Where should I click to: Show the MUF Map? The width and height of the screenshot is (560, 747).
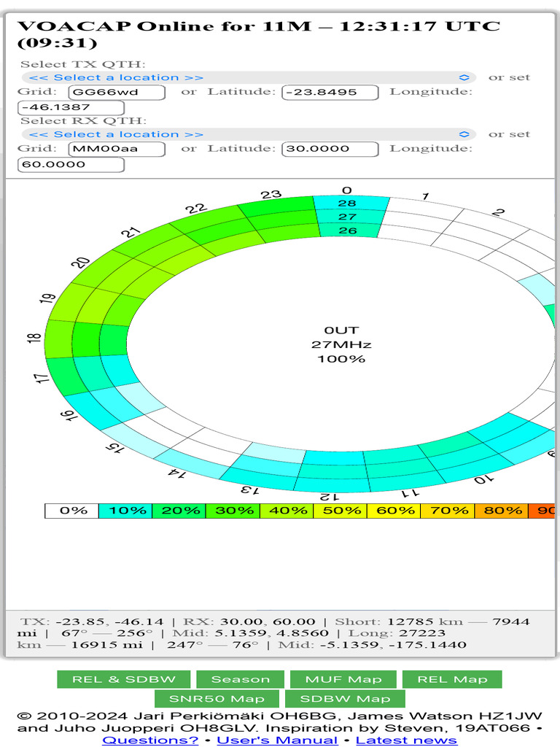pos(343,679)
